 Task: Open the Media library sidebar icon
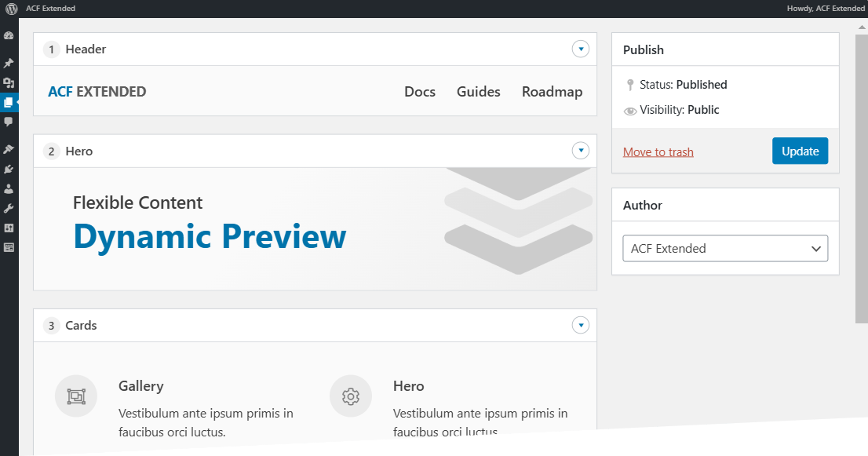click(x=9, y=83)
